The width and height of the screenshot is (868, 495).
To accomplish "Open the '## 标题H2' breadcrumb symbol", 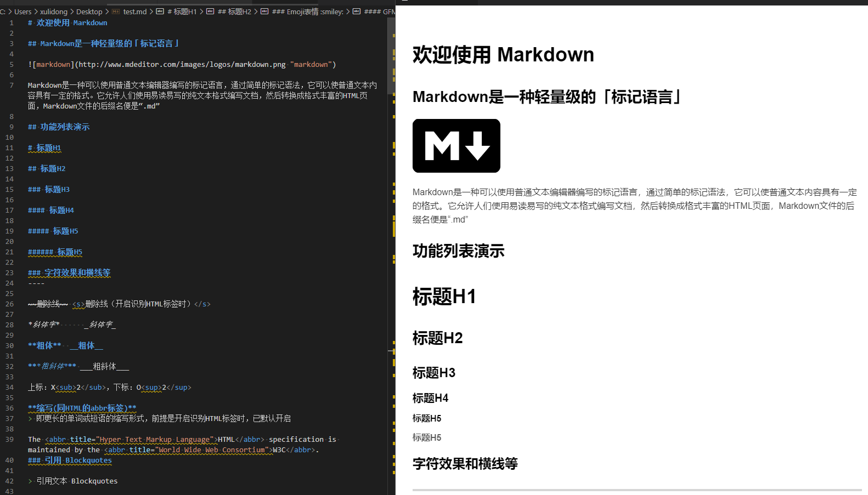I will (x=234, y=12).
